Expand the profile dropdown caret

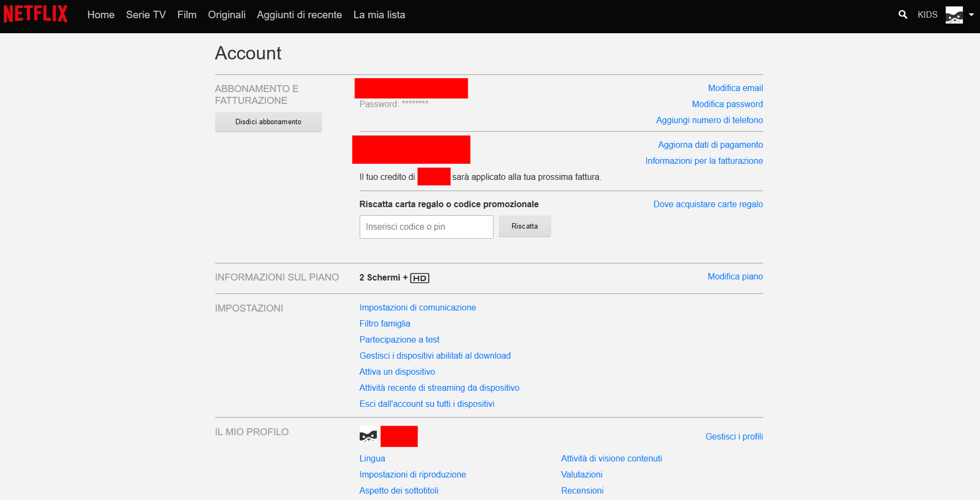pyautogui.click(x=971, y=15)
